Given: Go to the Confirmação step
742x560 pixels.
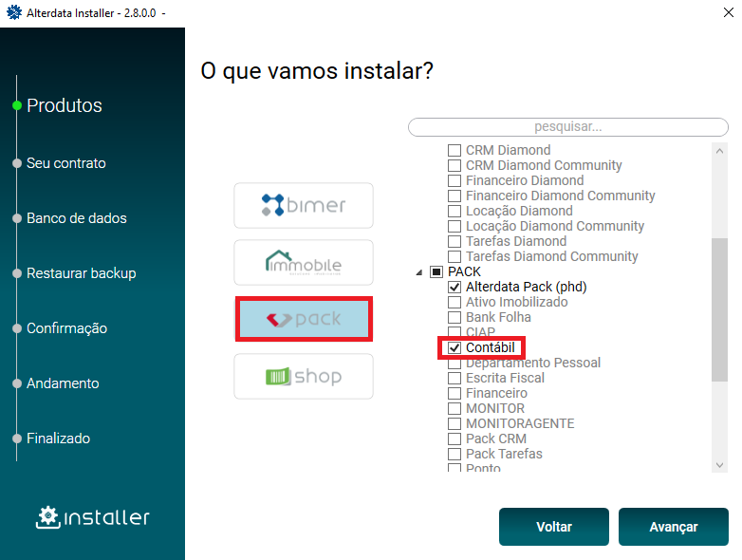Looking at the screenshot, I should [66, 328].
